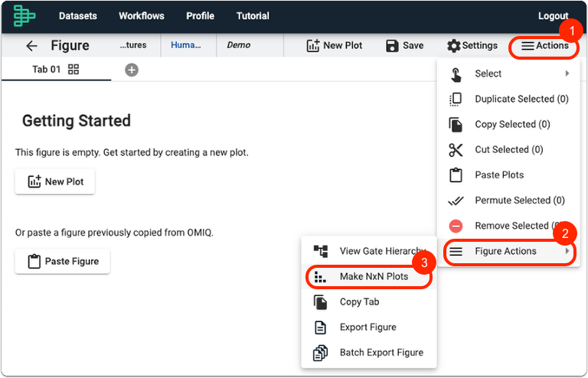This screenshot has height=378, width=588.
Task: Click the back arrow beside Figure
Action: pos(32,46)
